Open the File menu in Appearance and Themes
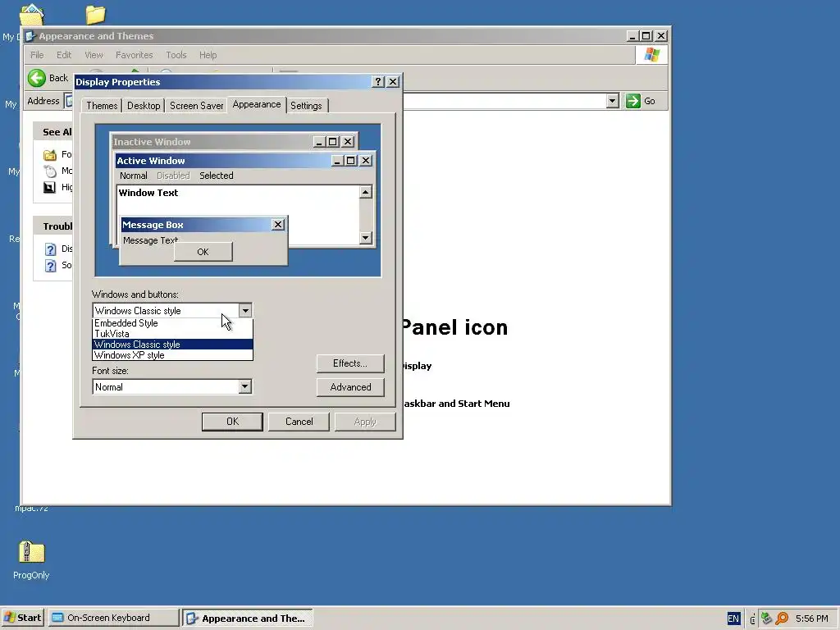Screen dimensions: 840x630 click(x=37, y=55)
